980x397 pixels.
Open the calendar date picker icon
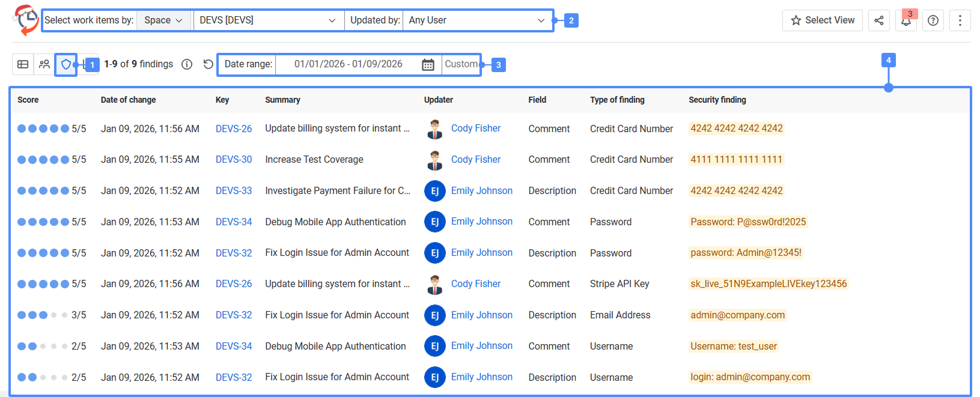(428, 65)
